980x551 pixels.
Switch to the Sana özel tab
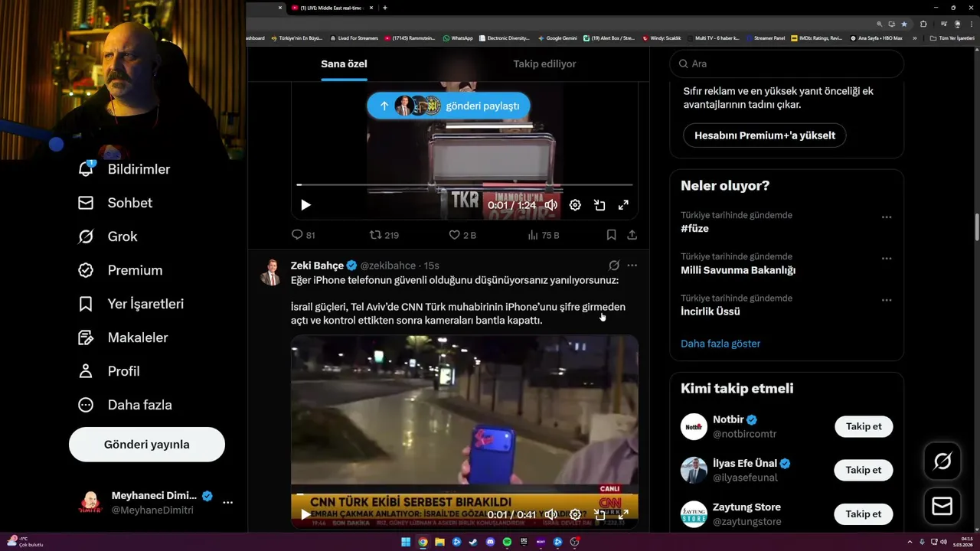[x=344, y=64]
